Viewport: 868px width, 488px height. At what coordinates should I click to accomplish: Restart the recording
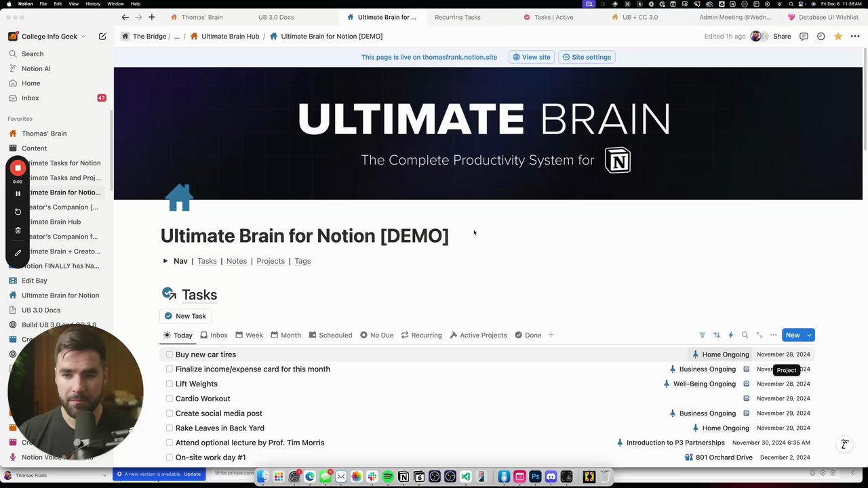tap(18, 211)
